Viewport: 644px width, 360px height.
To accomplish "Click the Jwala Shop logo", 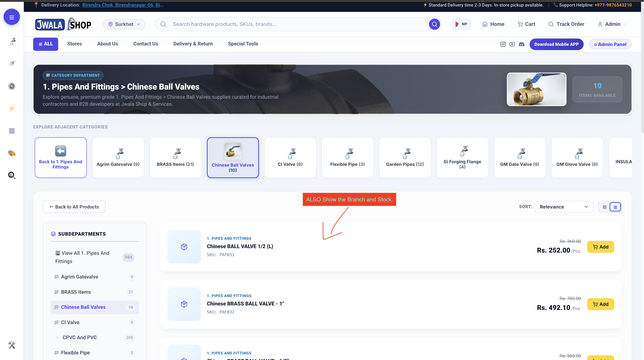I will (x=63, y=24).
